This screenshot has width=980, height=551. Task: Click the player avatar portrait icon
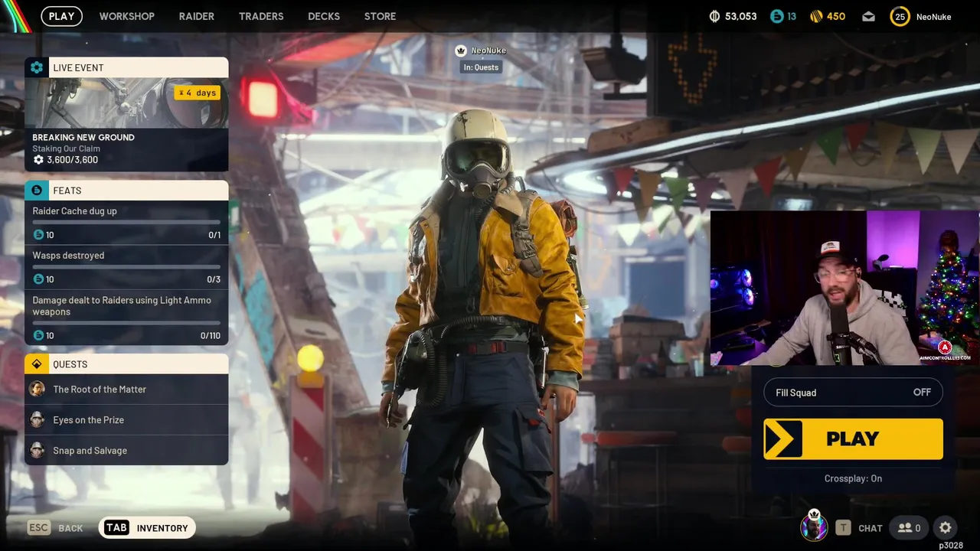(814, 527)
